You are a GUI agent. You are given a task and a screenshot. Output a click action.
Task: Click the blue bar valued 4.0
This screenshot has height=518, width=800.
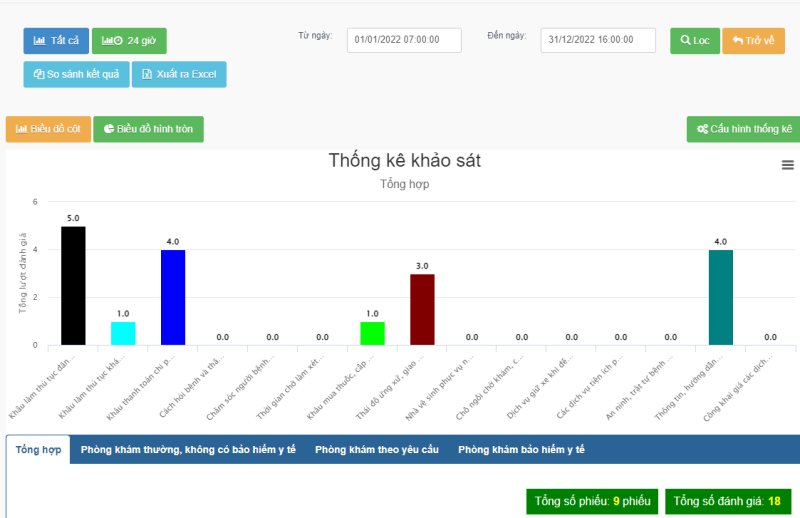click(173, 298)
